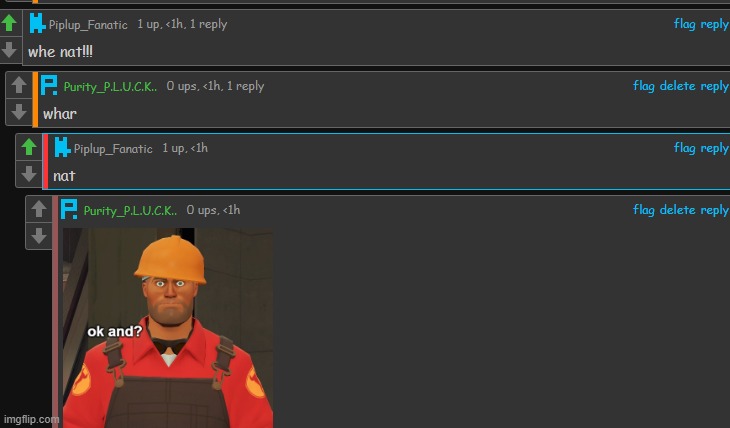
Task: Upvote the 'ok and?' image comment
Action: tap(39, 209)
